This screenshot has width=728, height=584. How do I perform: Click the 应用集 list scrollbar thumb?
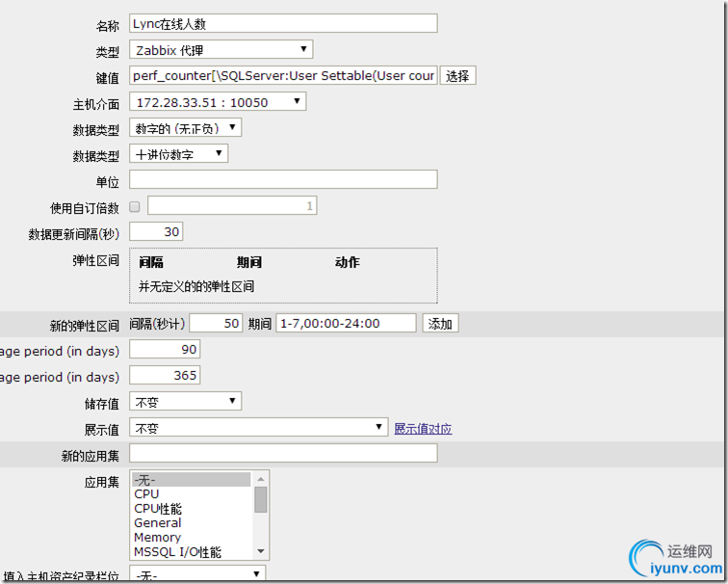pos(260,499)
